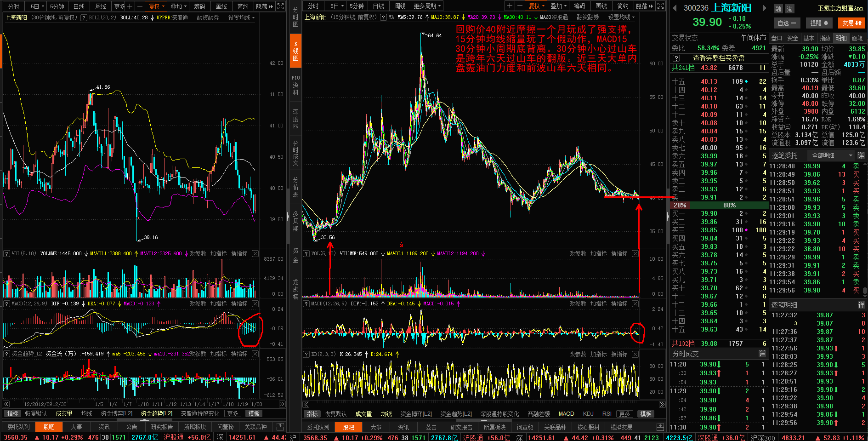This screenshot has height=441, width=868.
Task: Select the 日线 period on left chart
Action: pos(79,6)
